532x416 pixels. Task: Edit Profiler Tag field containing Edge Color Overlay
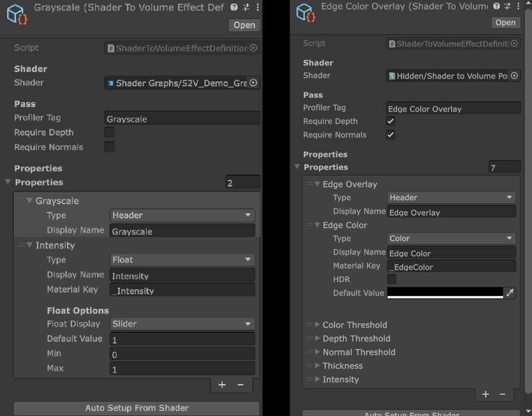[453, 108]
